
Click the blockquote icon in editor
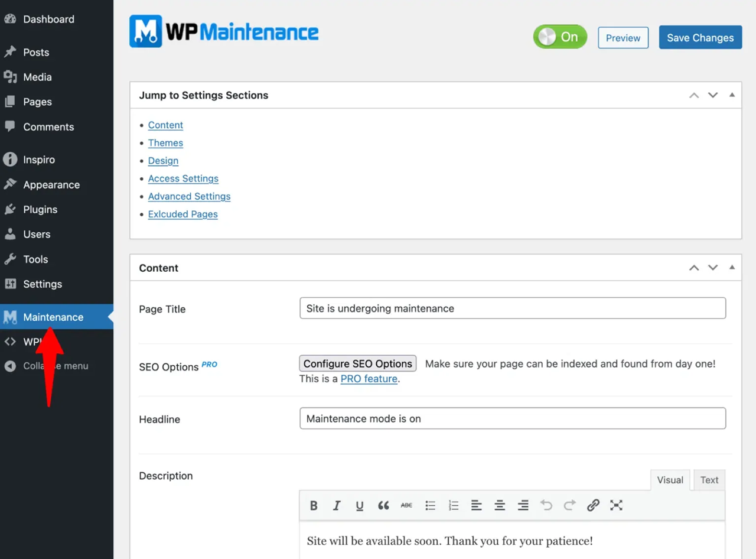pos(383,505)
